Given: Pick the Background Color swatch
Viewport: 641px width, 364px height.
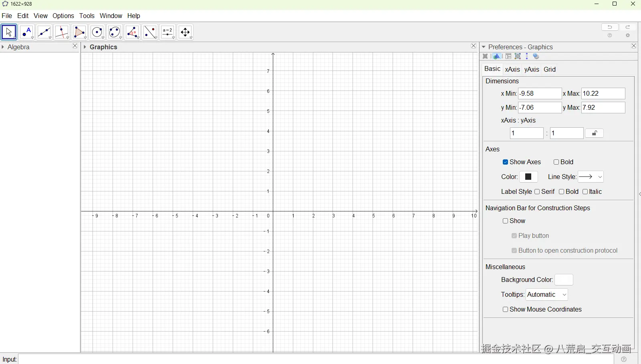Looking at the screenshot, I should 564,280.
